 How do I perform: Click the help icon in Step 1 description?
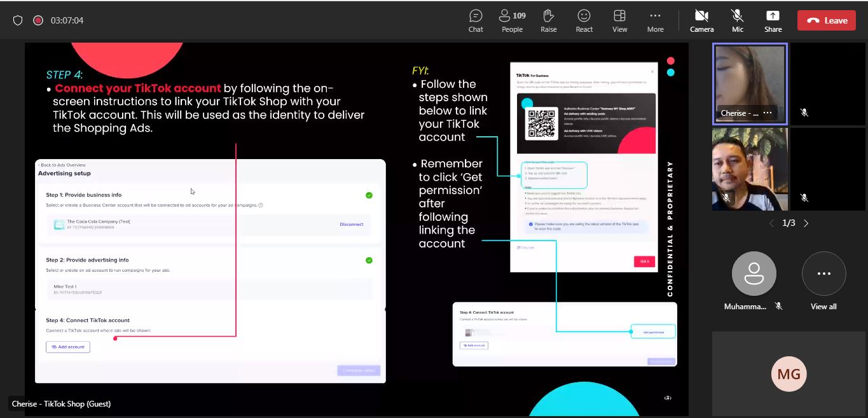click(x=261, y=206)
